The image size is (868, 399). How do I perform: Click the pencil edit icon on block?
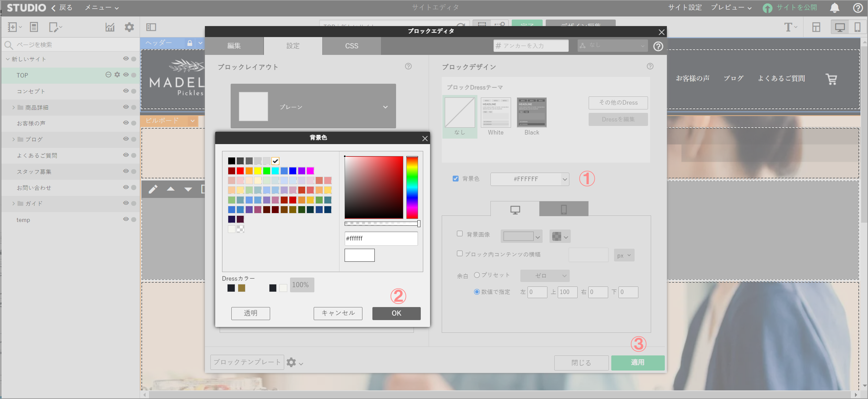tap(153, 189)
